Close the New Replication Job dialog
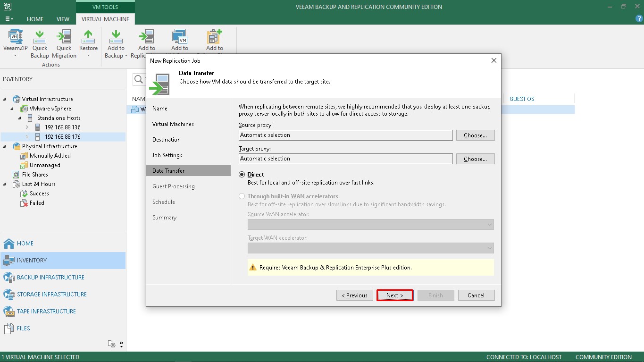Viewport: 644px width, 362px height. [x=494, y=60]
